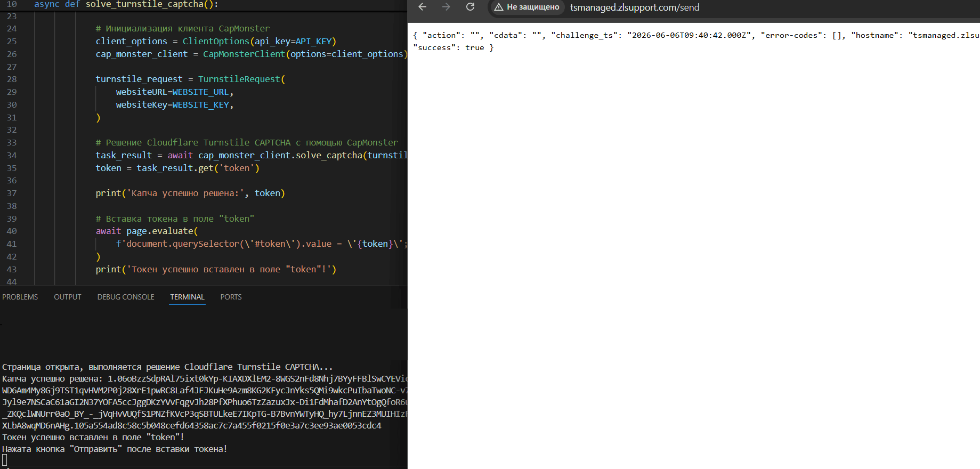980x469 pixels.
Task: Click line number 28 in the gutter
Action: tap(12, 79)
